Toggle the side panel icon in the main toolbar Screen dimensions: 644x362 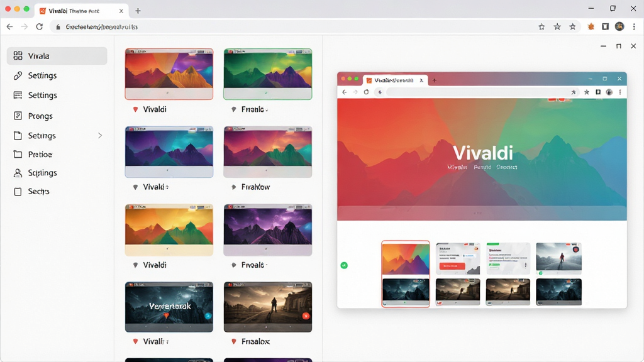coord(606,26)
